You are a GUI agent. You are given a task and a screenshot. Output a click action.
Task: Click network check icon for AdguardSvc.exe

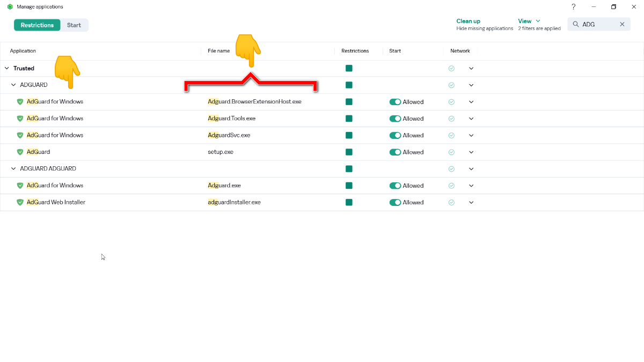click(451, 135)
